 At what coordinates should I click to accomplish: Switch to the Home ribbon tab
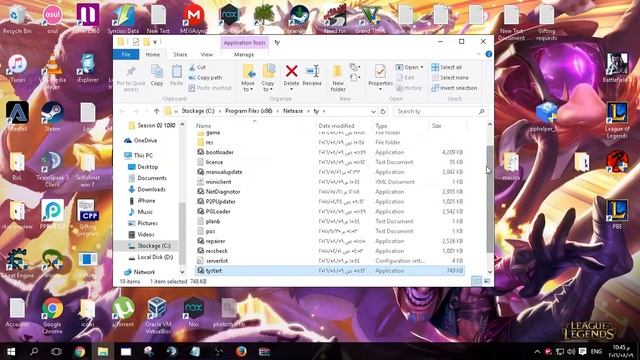point(153,54)
